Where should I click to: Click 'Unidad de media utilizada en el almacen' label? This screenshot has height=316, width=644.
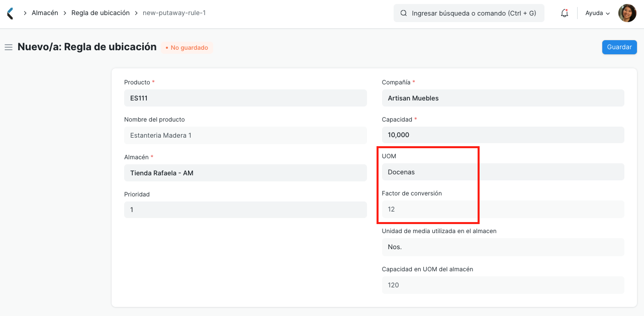pos(439,231)
